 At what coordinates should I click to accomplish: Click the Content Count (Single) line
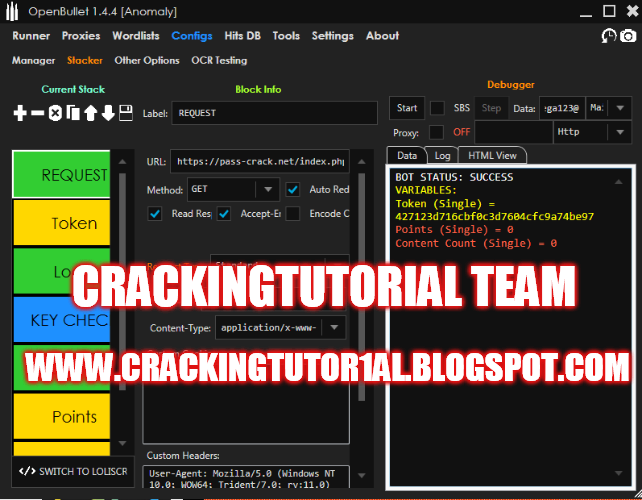pyautogui.click(x=476, y=243)
